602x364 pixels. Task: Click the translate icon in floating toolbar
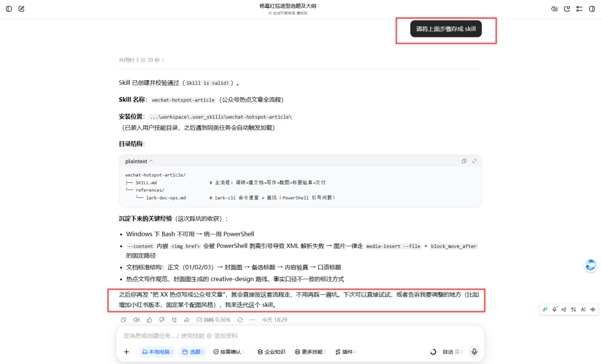coord(573,309)
